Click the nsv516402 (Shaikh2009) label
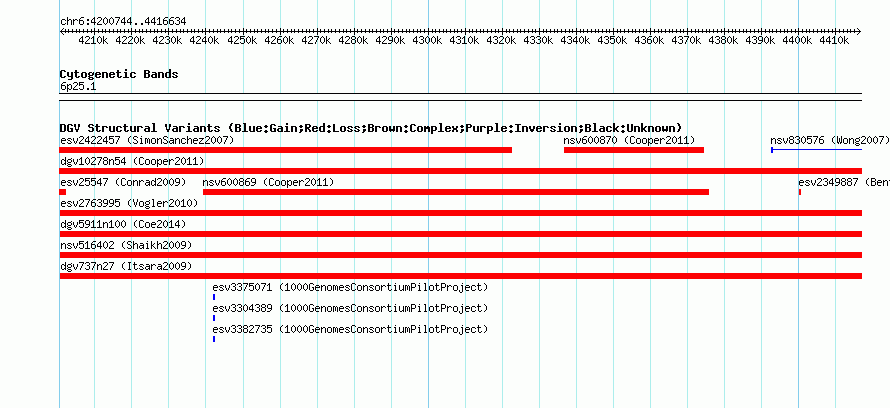The width and height of the screenshot is (890, 408). [126, 245]
